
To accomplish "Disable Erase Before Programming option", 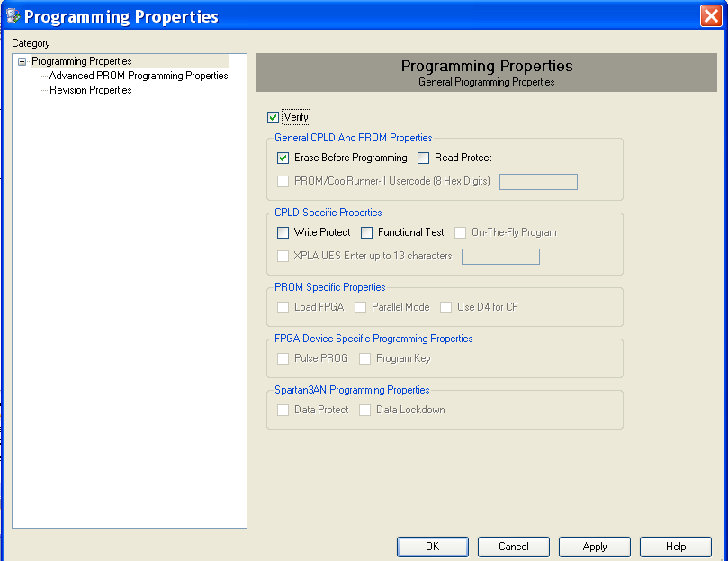I will pyautogui.click(x=283, y=158).
